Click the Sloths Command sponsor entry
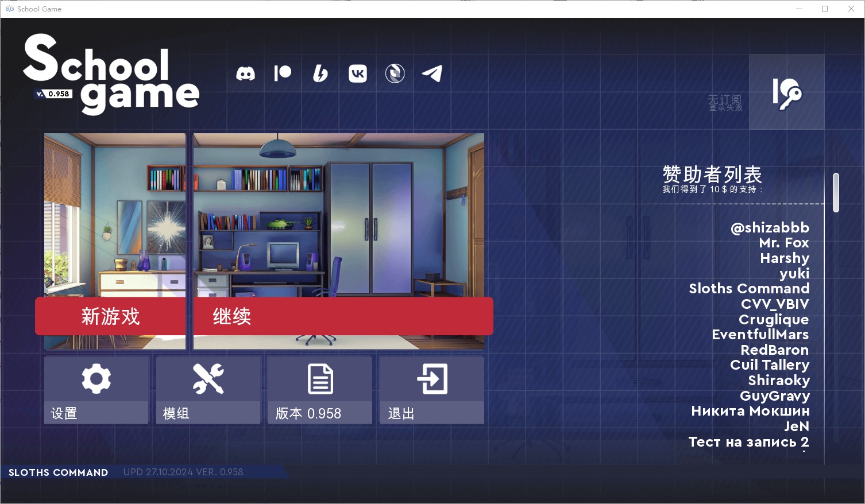 click(x=749, y=289)
